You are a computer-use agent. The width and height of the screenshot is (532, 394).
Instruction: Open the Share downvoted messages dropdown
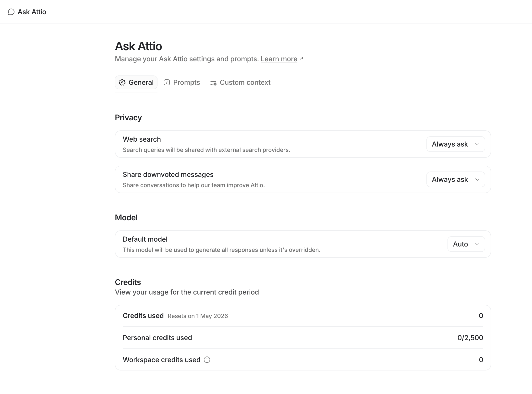click(x=456, y=179)
